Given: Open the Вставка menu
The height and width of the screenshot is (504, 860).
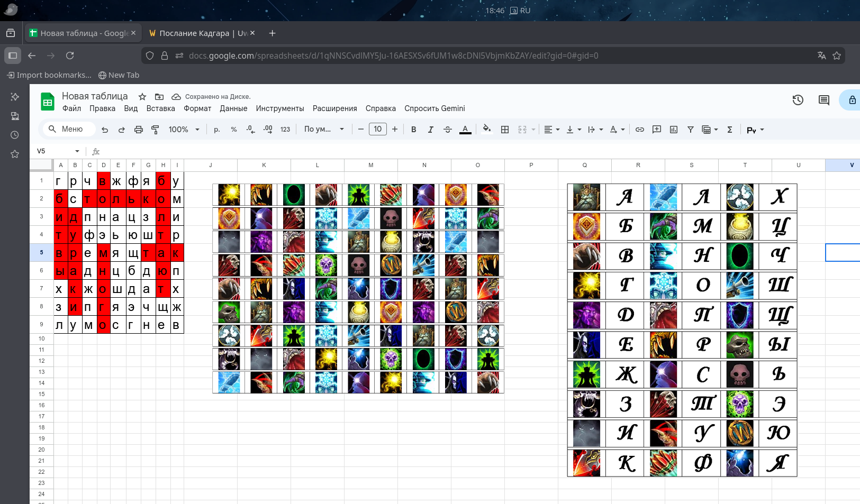Looking at the screenshot, I should pos(160,108).
